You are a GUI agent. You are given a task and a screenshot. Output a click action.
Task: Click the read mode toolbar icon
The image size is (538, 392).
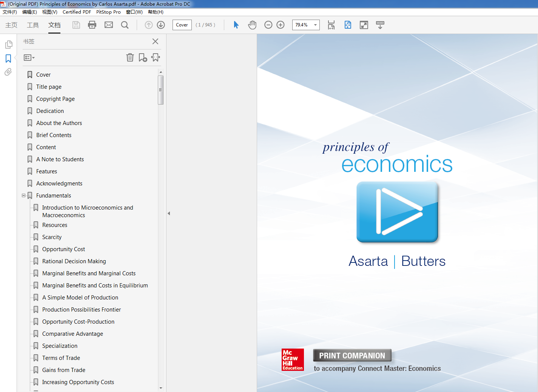(x=380, y=25)
